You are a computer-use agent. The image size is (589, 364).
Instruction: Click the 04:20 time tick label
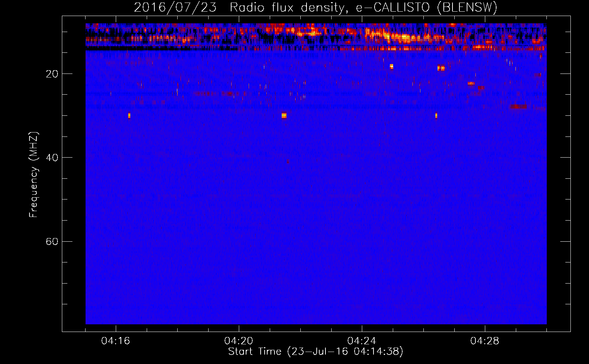[x=239, y=341]
